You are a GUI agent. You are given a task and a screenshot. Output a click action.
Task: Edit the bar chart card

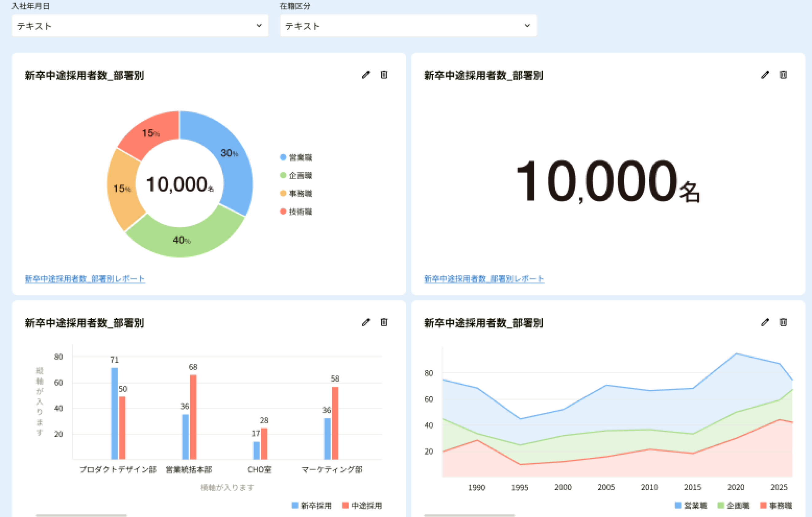pyautogui.click(x=366, y=323)
